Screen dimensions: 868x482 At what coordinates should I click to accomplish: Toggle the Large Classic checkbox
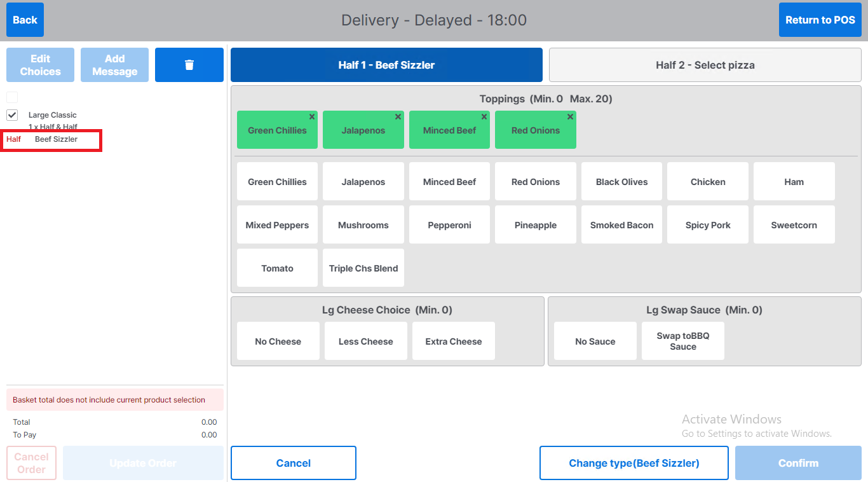12,115
